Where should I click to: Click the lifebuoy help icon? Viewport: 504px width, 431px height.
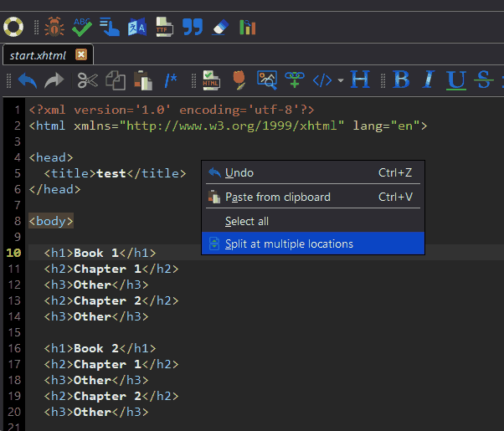[x=13, y=27]
